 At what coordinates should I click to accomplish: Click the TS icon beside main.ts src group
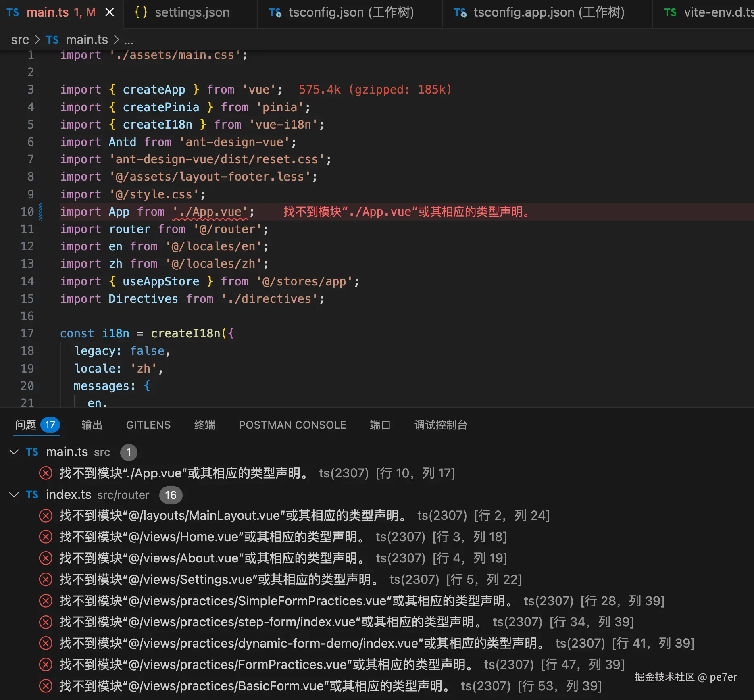coord(32,452)
